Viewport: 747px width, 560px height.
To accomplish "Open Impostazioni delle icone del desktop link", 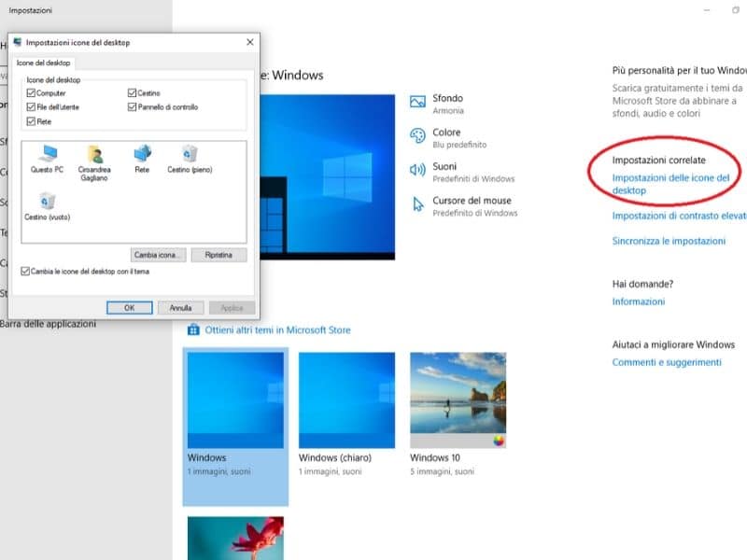I will 670,184.
